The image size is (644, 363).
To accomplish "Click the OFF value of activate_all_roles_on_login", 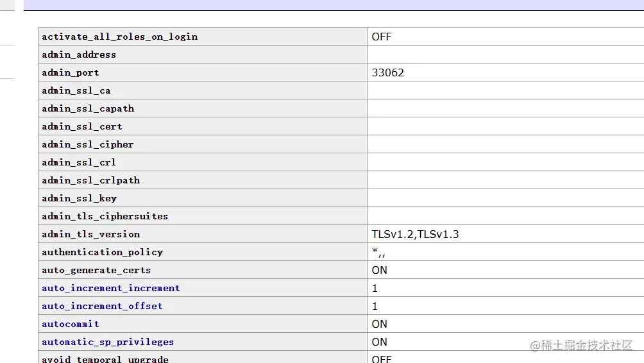I will (382, 37).
